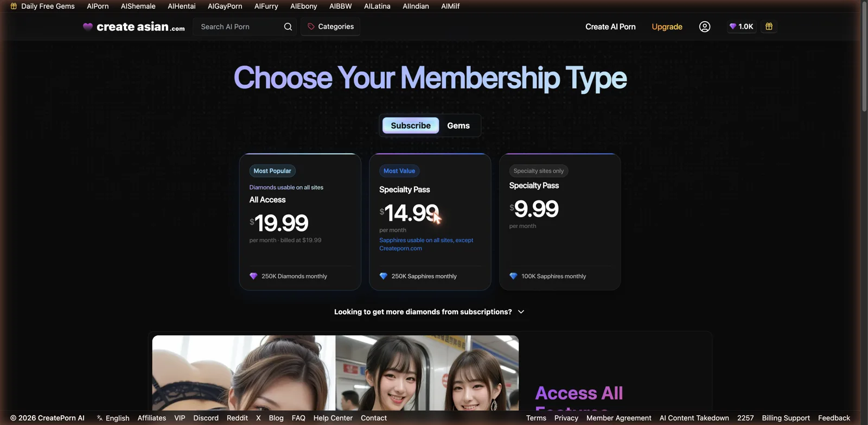The width and height of the screenshot is (868, 425).
Task: Click the search magnifier icon
Action: (x=288, y=27)
